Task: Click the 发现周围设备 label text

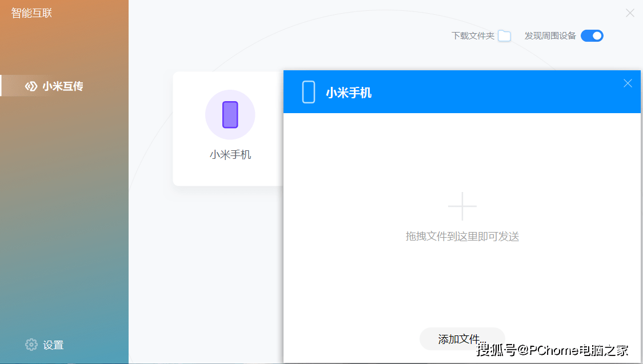Action: tap(550, 36)
